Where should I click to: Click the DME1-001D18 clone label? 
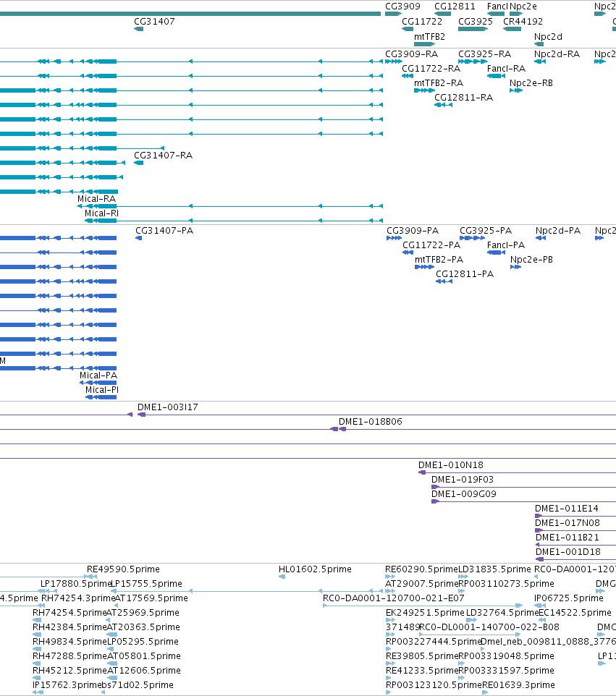coord(568,552)
